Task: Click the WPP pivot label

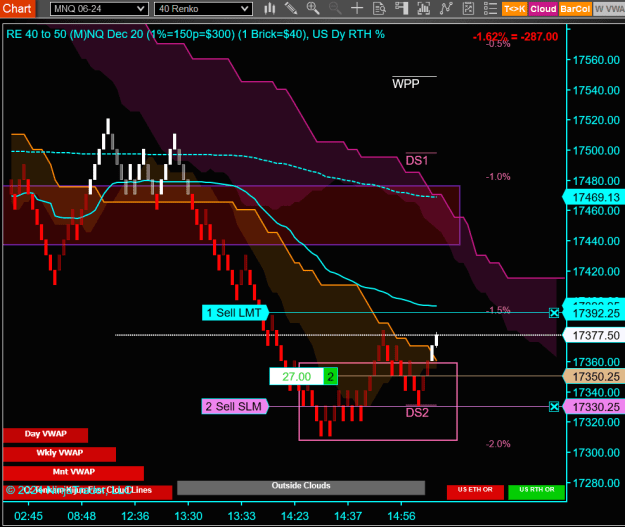Action: pyautogui.click(x=405, y=84)
